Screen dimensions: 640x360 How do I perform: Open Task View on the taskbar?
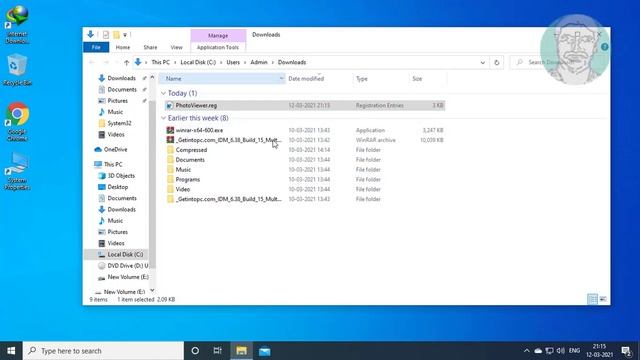point(218,351)
